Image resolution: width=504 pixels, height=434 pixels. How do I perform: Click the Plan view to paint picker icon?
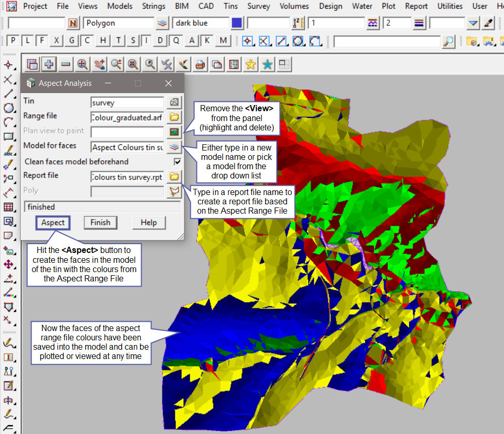tap(175, 132)
